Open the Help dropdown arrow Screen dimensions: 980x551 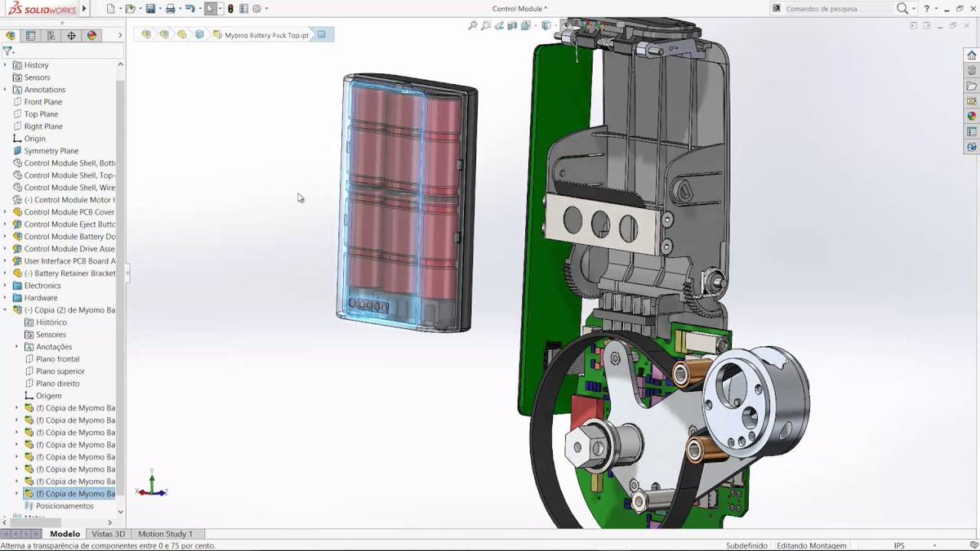click(x=936, y=8)
